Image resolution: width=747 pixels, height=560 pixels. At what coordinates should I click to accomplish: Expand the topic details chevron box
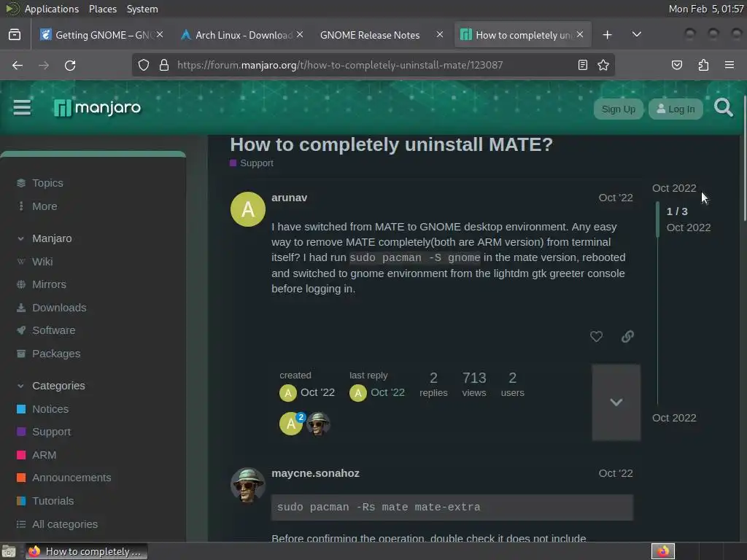[x=616, y=402]
